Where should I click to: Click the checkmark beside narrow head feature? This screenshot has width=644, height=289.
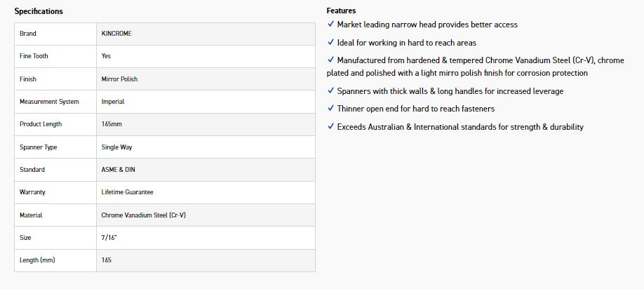(x=330, y=25)
